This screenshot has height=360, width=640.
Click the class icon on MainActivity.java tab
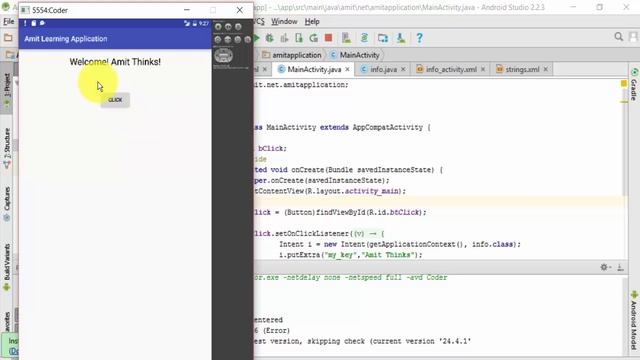point(281,69)
